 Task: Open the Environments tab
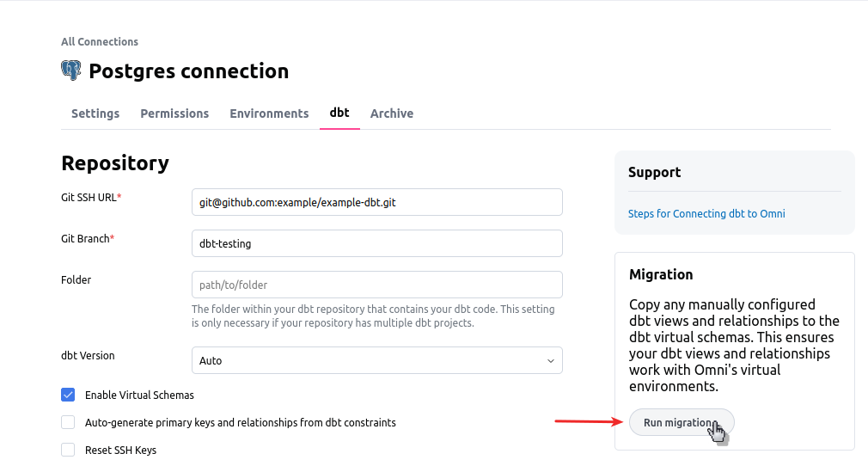(x=269, y=113)
